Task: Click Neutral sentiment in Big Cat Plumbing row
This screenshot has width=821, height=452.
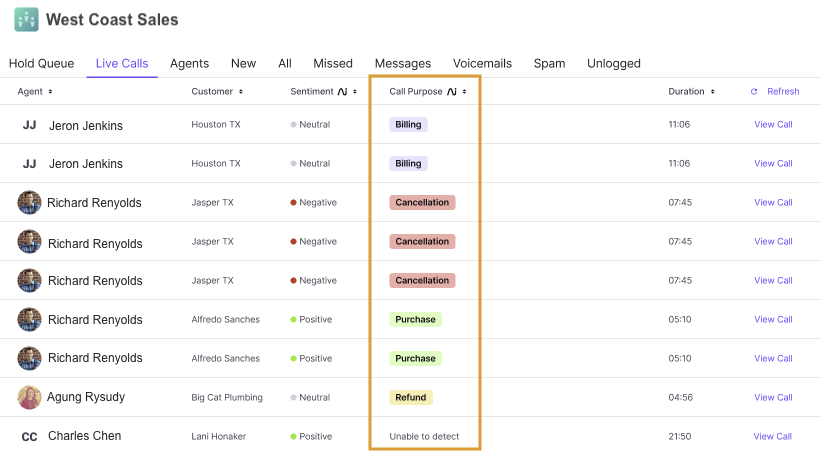Action: (x=310, y=398)
